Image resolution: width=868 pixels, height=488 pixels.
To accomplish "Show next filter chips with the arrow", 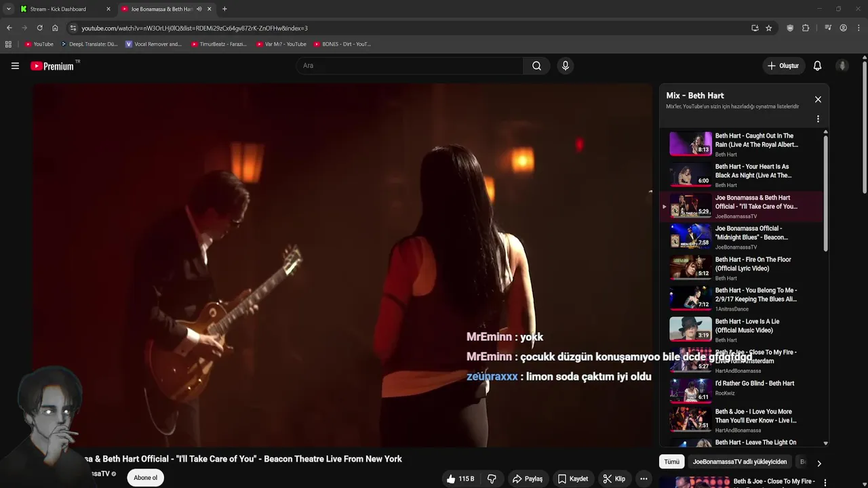I will click(x=818, y=464).
